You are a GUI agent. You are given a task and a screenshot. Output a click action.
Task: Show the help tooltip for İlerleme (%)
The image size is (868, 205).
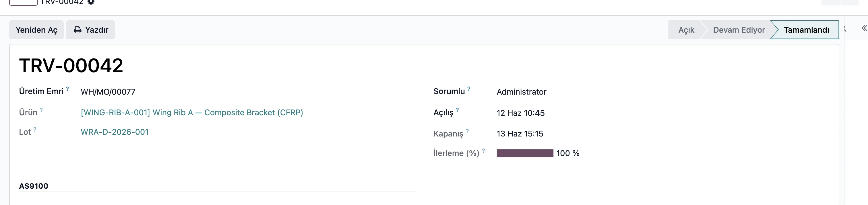click(x=483, y=151)
